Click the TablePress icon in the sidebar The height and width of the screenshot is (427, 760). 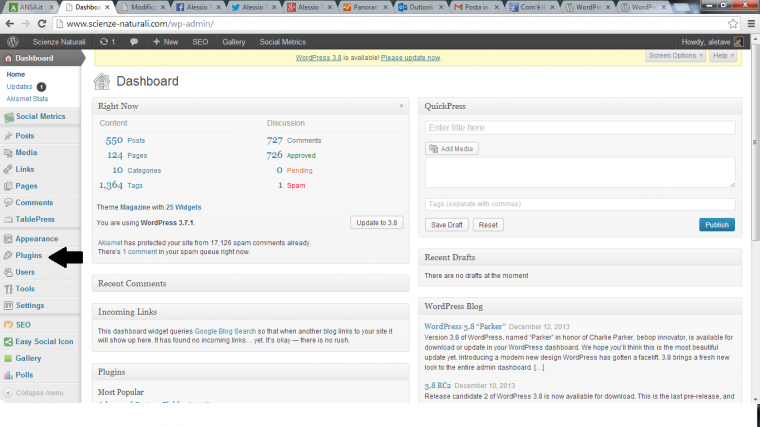tap(8, 220)
